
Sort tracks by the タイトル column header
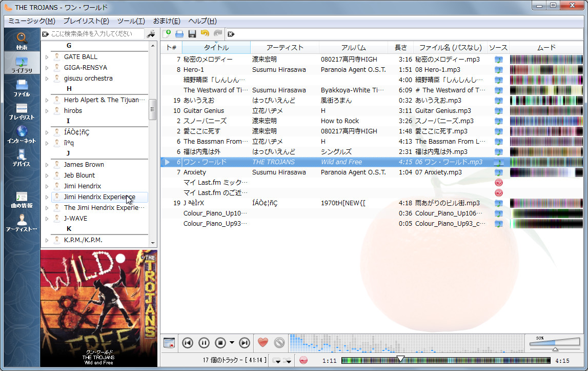click(216, 48)
